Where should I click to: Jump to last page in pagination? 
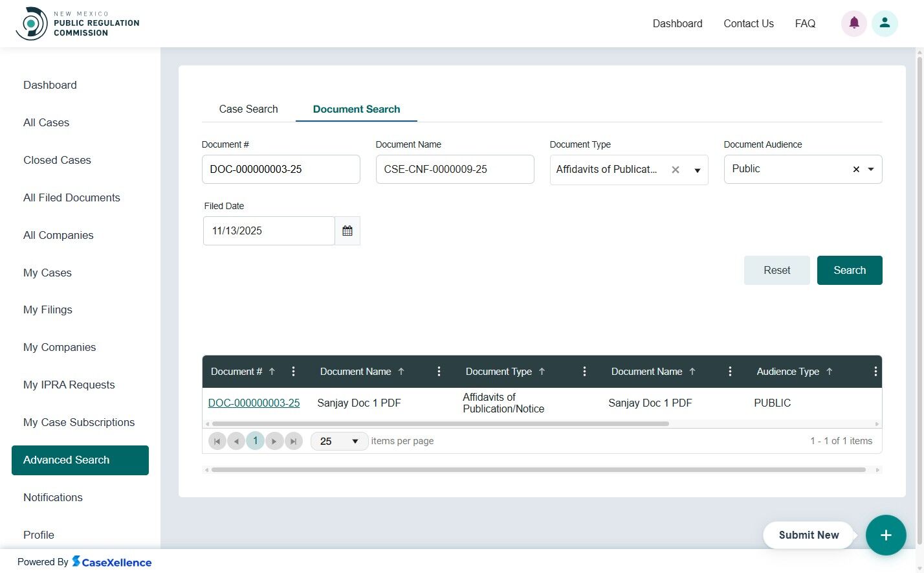coord(294,441)
